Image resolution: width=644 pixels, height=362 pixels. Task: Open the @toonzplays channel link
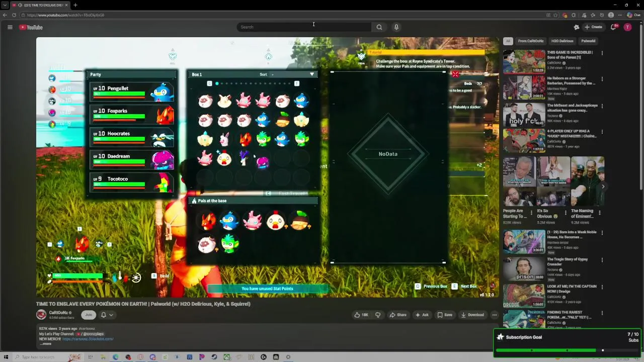tap(93, 334)
